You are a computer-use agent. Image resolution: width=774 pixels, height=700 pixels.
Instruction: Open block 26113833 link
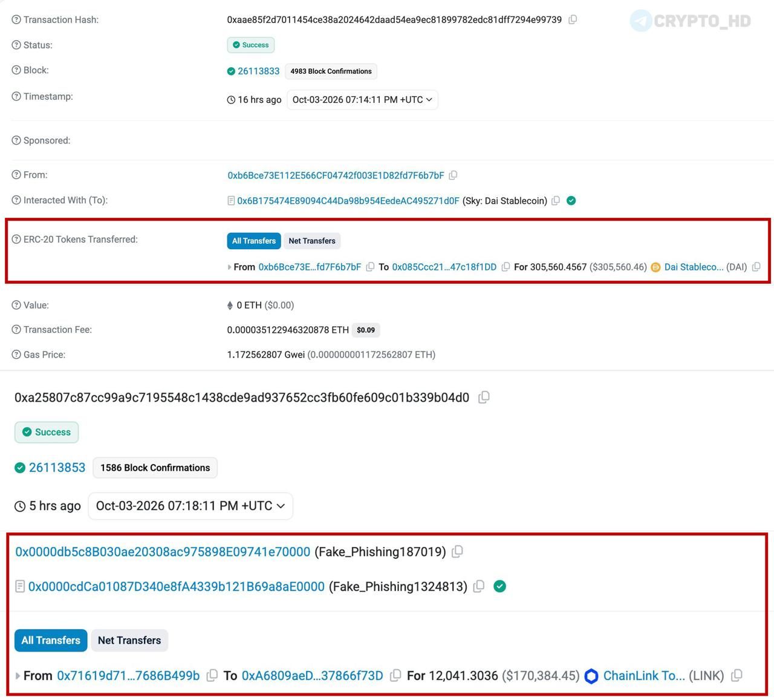click(259, 71)
